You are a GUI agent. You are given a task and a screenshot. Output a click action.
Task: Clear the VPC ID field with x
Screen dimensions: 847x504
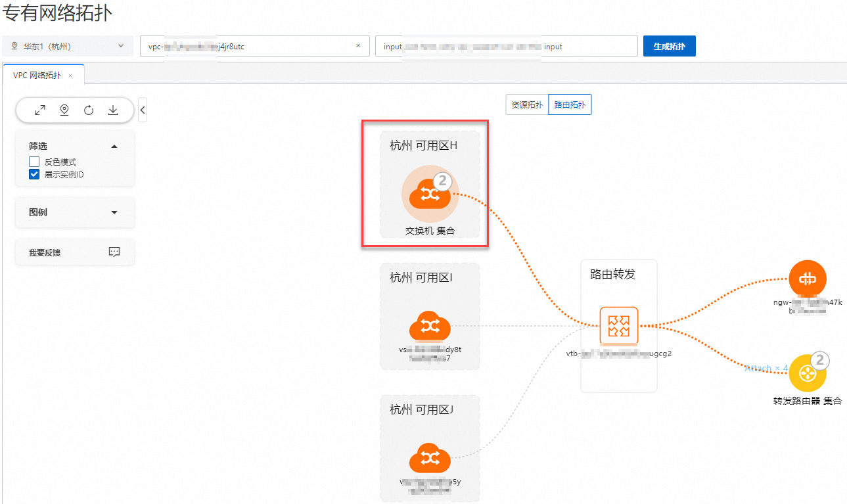coord(358,46)
